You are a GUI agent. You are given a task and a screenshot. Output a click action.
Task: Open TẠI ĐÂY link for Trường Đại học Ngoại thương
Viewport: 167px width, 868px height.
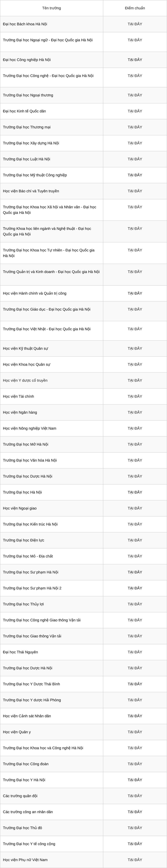(135, 95)
